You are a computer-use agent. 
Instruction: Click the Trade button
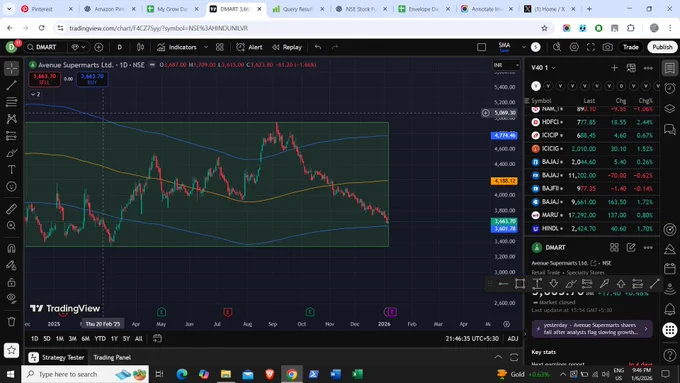[631, 47]
